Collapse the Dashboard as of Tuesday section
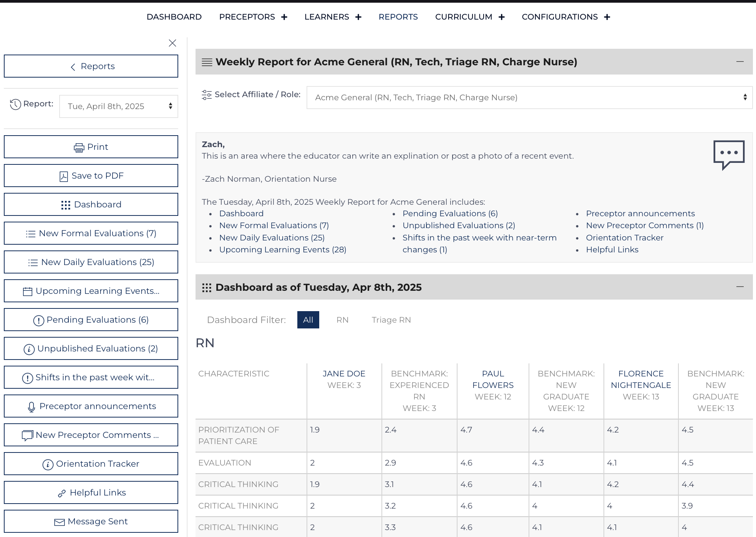 click(x=739, y=287)
